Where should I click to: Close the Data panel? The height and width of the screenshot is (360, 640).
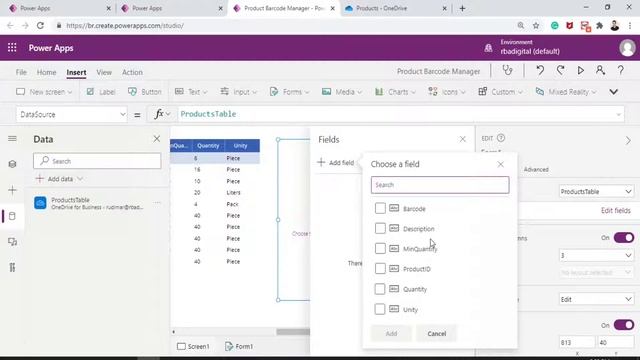click(157, 139)
